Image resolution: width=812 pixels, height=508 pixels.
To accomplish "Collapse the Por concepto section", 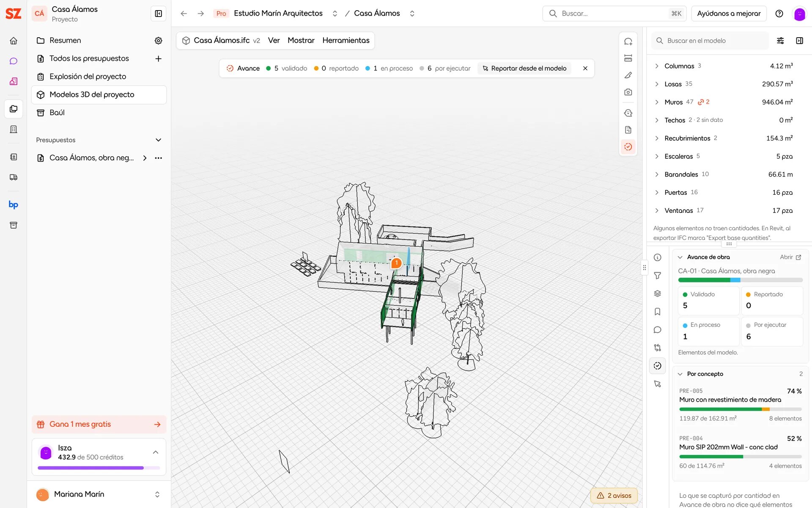I will coord(680,374).
